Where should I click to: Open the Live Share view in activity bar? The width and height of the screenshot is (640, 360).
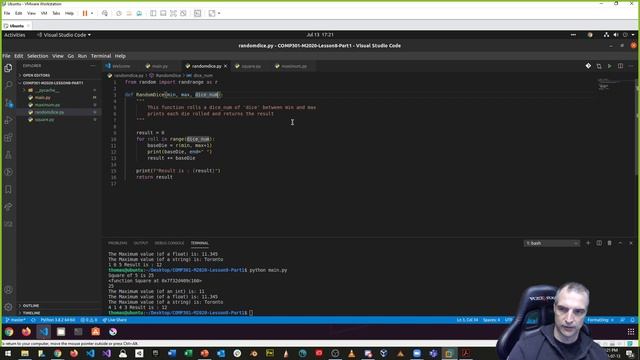click(8, 207)
